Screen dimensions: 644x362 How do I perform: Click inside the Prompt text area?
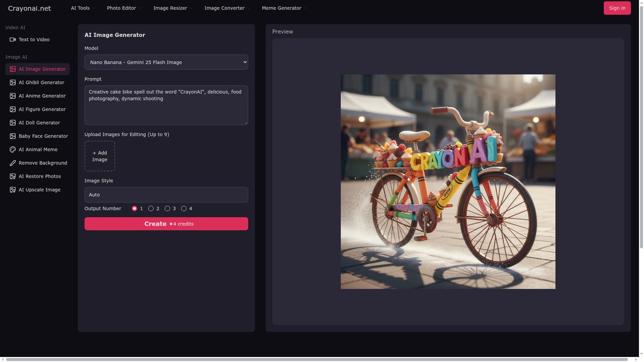(x=166, y=105)
